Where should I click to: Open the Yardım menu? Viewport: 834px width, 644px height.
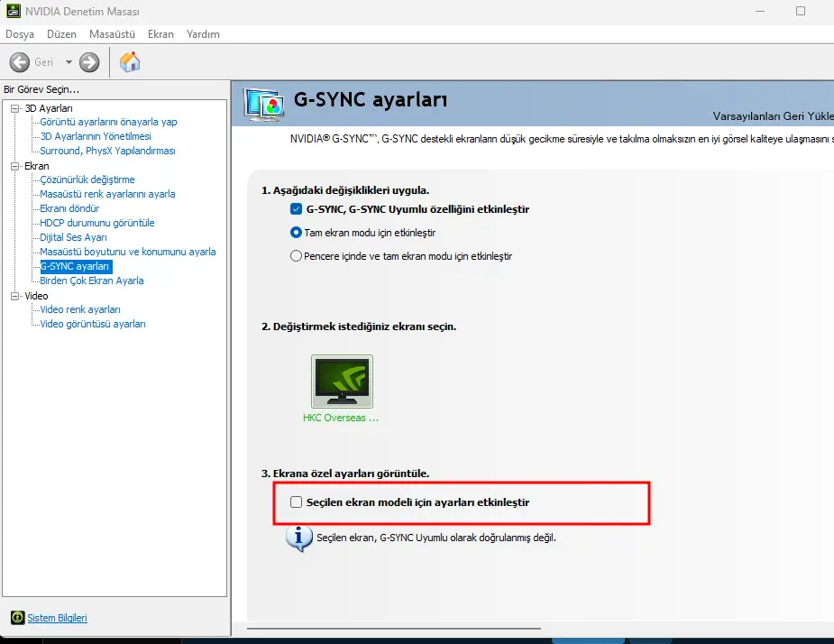[203, 34]
